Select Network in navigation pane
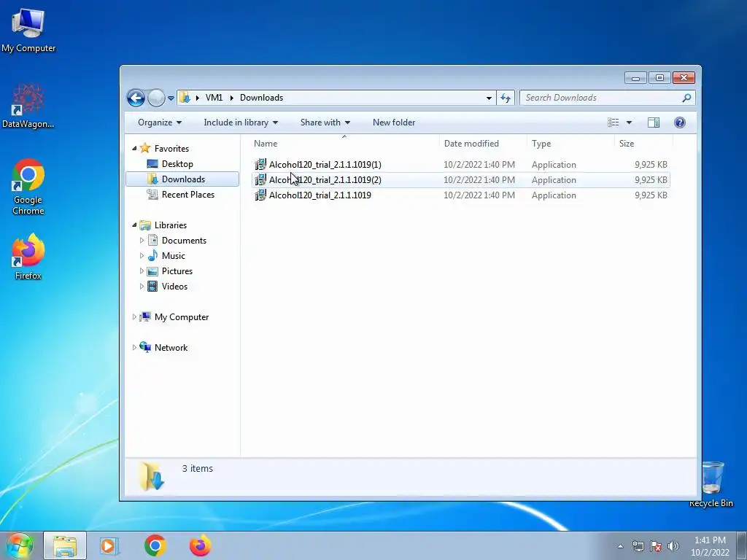This screenshot has height=560, width=747. pyautogui.click(x=171, y=348)
